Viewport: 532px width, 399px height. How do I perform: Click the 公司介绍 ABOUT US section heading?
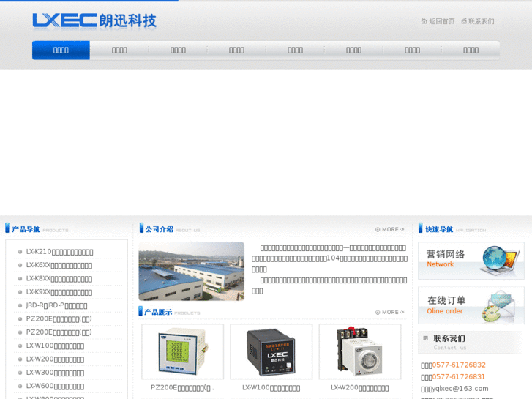(170, 229)
